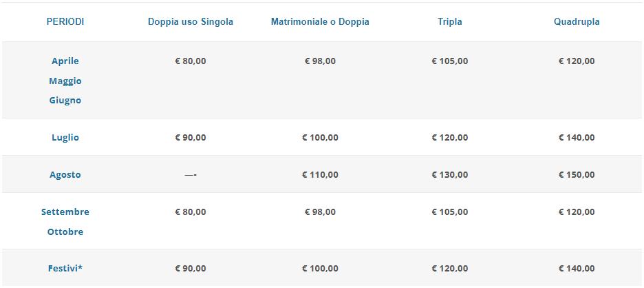Click the Ottobre period label
This screenshot has height=288, width=644.
click(65, 232)
